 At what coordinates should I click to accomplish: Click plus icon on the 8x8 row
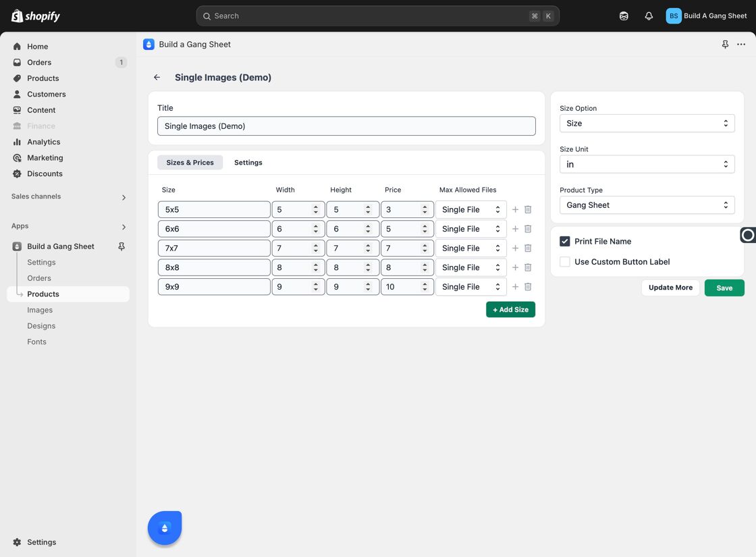515,267
